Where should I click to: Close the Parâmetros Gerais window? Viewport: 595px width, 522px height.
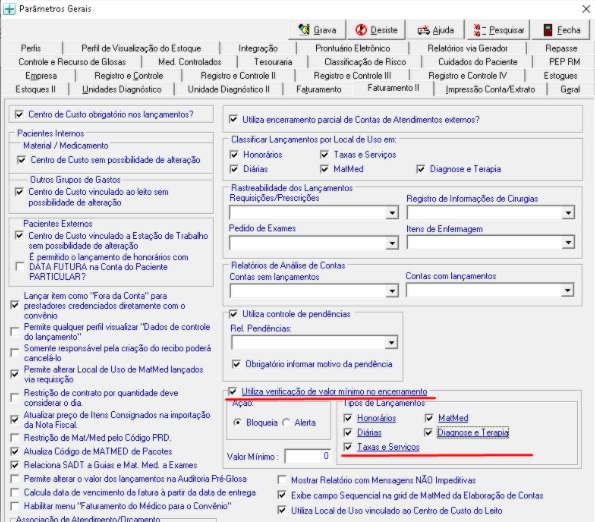pyautogui.click(x=586, y=9)
